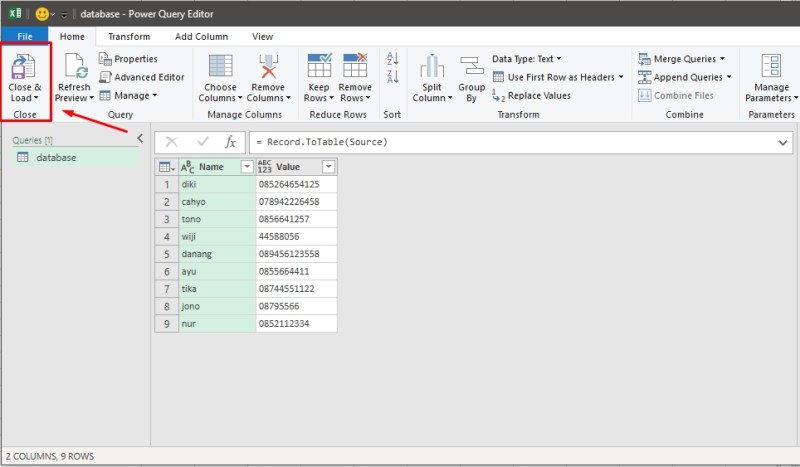Image resolution: width=800 pixels, height=467 pixels.
Task: Click the cell containing diki
Action: pyautogui.click(x=217, y=184)
